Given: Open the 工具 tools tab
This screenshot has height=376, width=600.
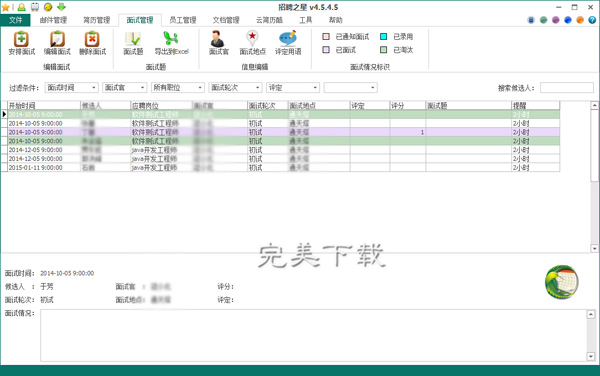Looking at the screenshot, I should coord(305,20).
